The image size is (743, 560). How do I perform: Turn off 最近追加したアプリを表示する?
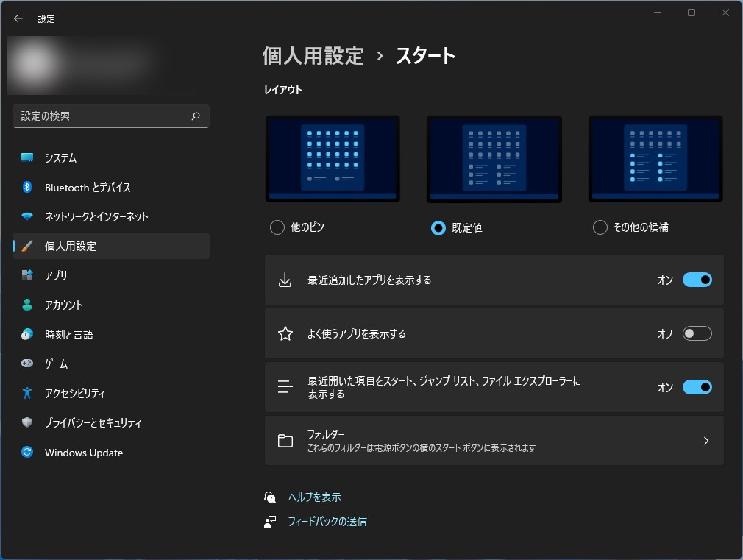pyautogui.click(x=697, y=280)
